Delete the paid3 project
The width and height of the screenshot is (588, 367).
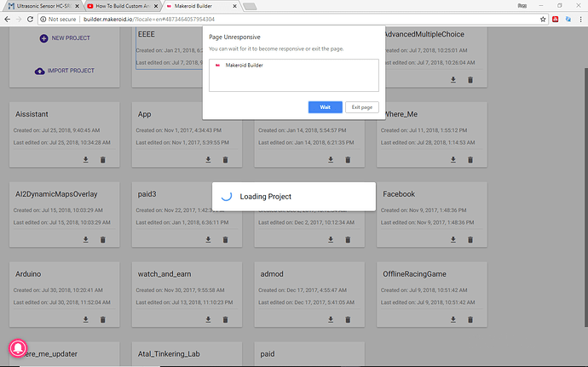click(x=225, y=239)
